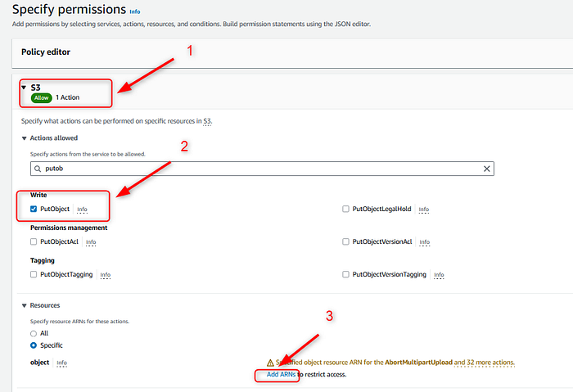The height and width of the screenshot is (392, 573).
Task: Click 'and 32 more actions' link
Action: point(485,363)
